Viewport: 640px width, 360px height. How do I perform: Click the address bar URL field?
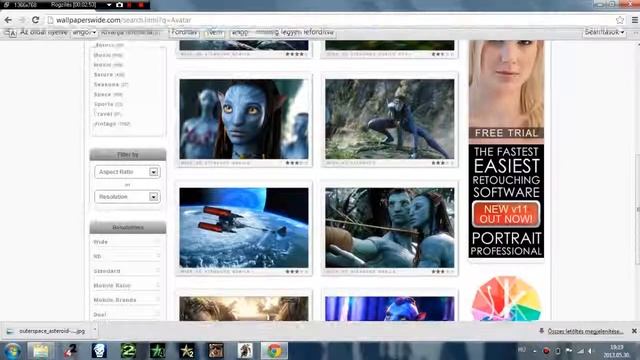click(x=331, y=20)
